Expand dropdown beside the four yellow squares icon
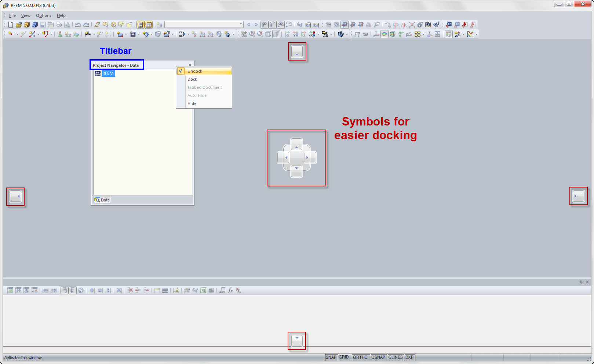594x364 pixels. click(x=423, y=34)
